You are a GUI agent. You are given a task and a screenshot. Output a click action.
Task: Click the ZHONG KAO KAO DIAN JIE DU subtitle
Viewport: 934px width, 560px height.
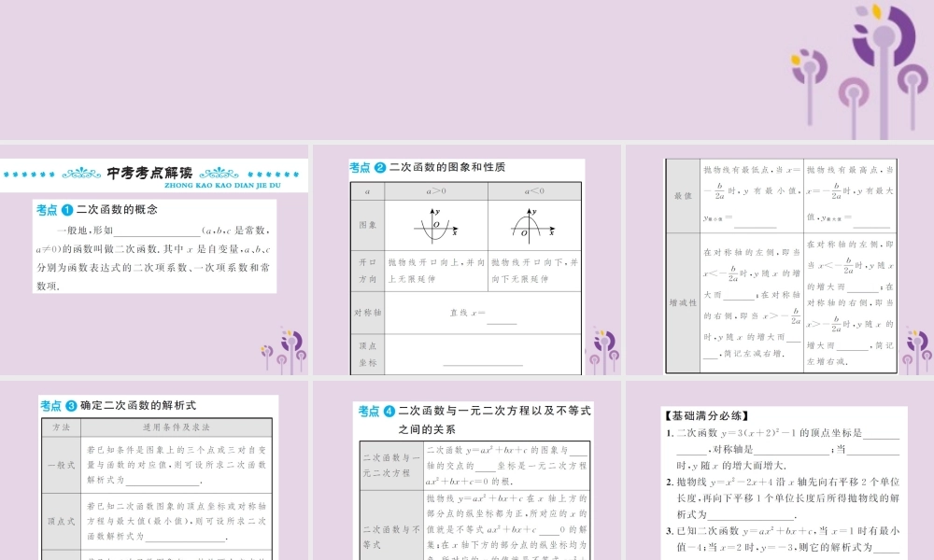pyautogui.click(x=223, y=186)
